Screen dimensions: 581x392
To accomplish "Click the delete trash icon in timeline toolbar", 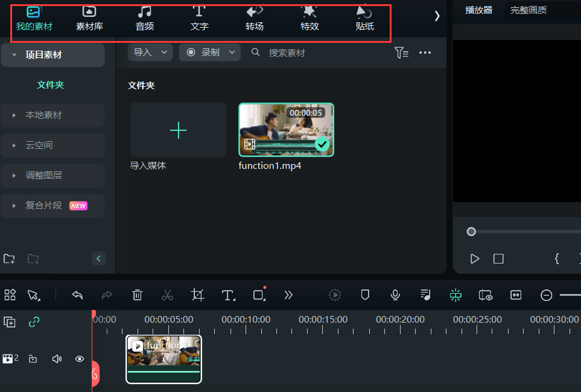I will pos(138,295).
